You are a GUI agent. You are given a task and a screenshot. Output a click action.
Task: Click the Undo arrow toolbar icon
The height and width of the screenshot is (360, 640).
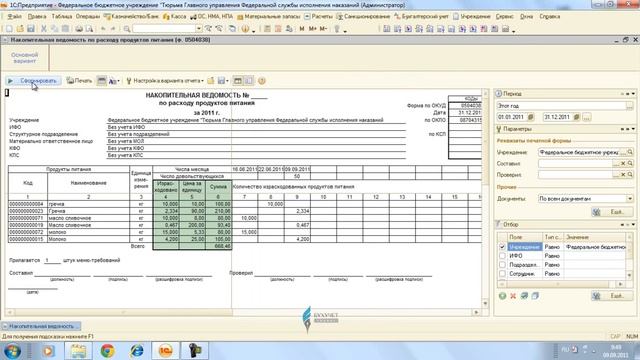[103, 29]
